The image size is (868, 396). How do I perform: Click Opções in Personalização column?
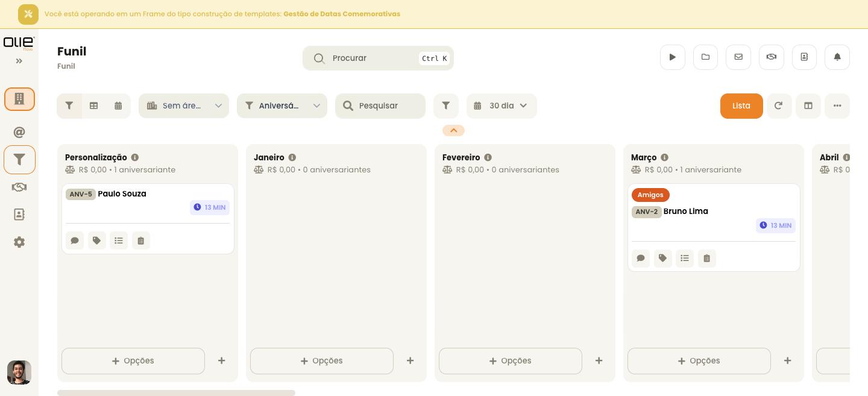[133, 361]
